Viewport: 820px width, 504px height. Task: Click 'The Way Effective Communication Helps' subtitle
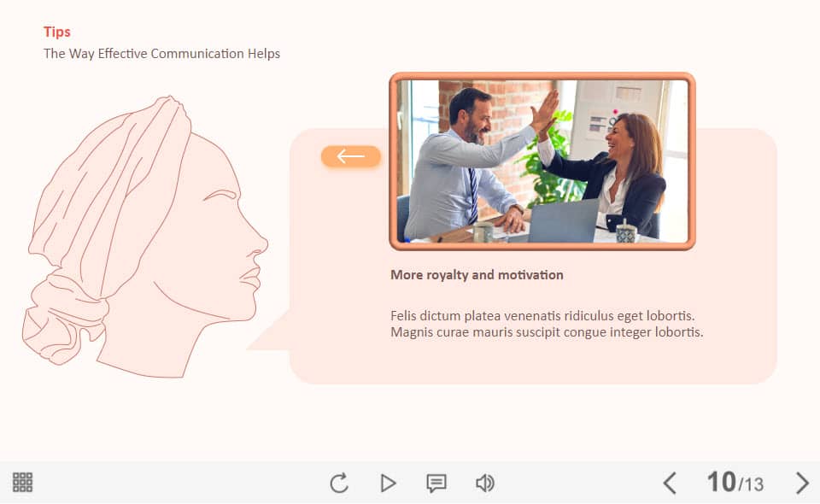pyautogui.click(x=161, y=53)
